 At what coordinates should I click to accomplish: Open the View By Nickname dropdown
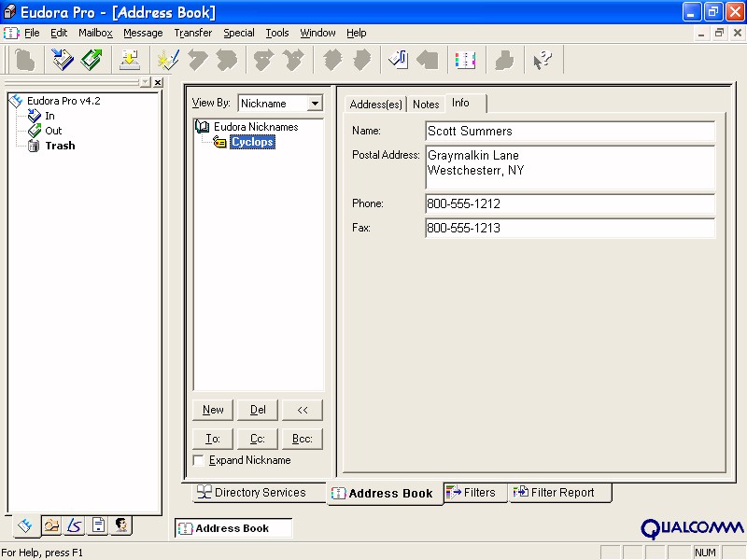click(315, 104)
